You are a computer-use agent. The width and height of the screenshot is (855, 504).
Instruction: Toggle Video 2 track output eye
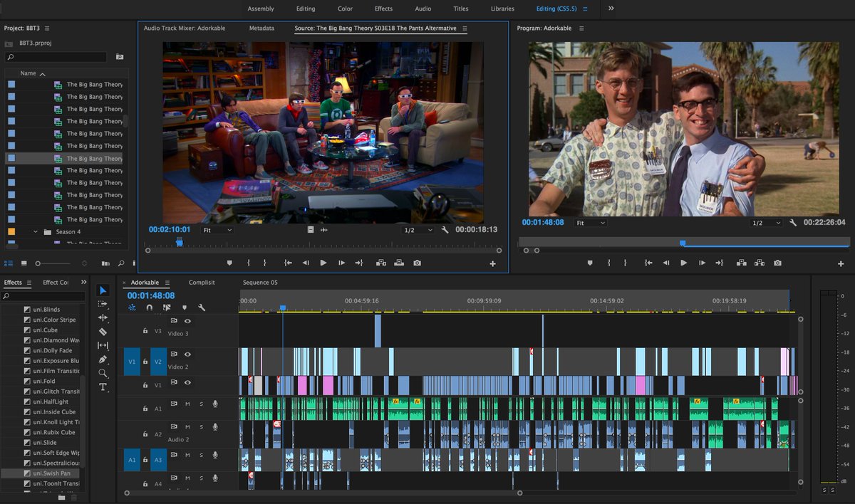click(187, 354)
